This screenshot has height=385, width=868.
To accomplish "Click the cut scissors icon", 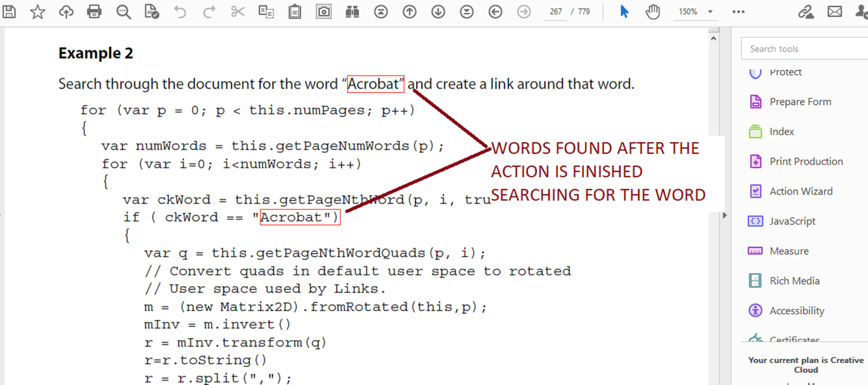I will (237, 12).
